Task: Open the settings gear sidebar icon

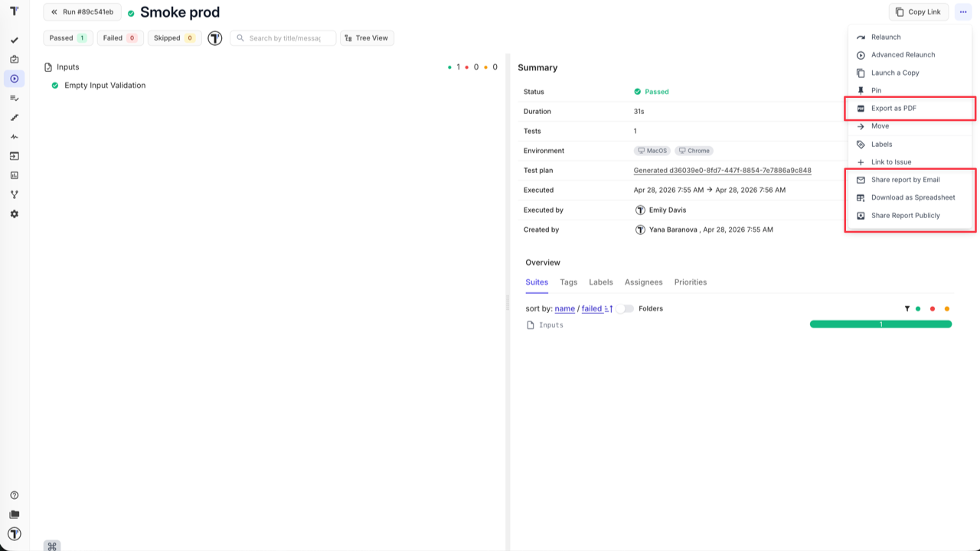Action: (14, 214)
